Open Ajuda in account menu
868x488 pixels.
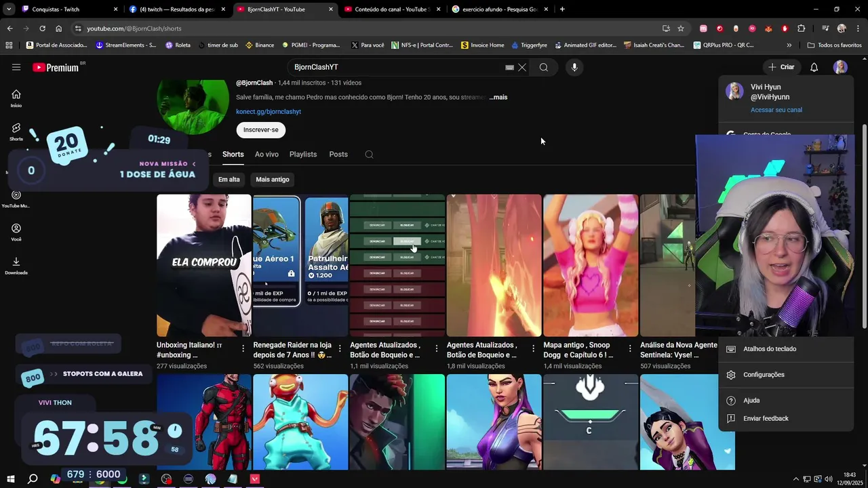pyautogui.click(x=786, y=401)
